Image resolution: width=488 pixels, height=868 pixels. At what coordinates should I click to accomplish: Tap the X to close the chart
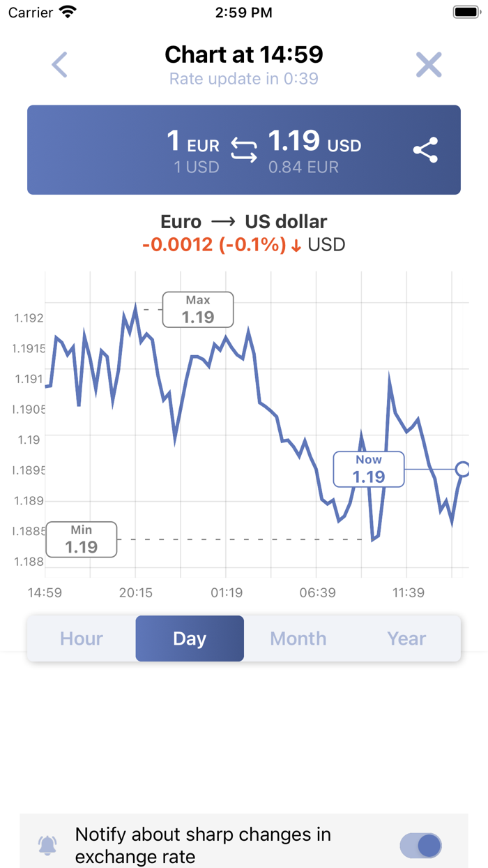[x=428, y=63]
